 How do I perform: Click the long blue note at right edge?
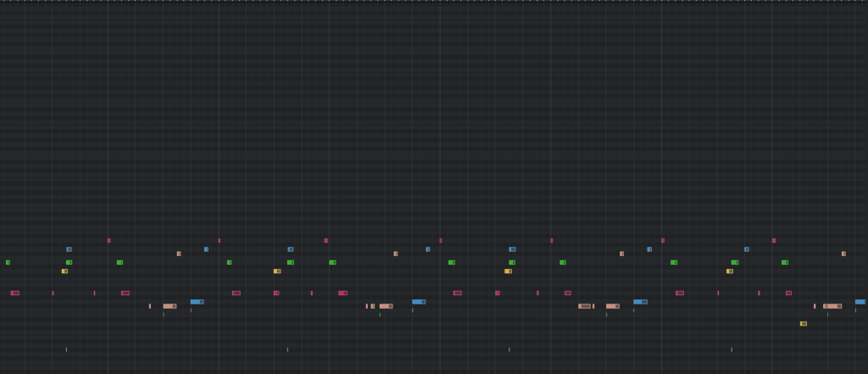coord(860,302)
